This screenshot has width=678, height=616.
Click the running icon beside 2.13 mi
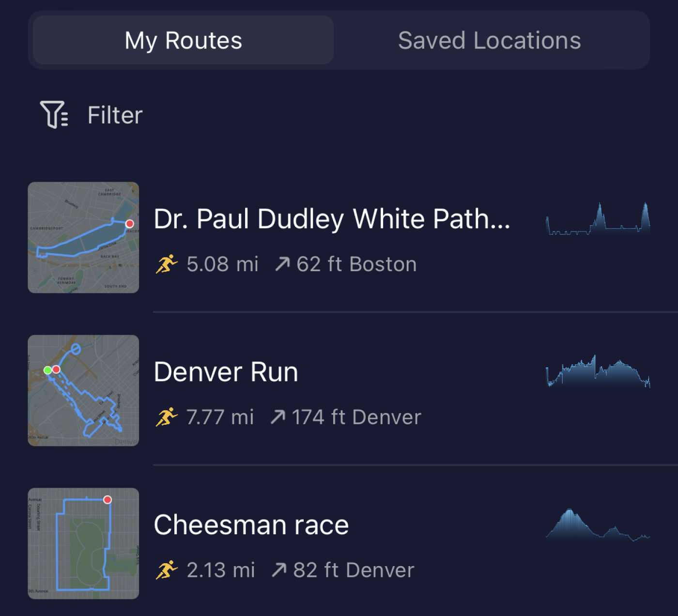tap(167, 570)
